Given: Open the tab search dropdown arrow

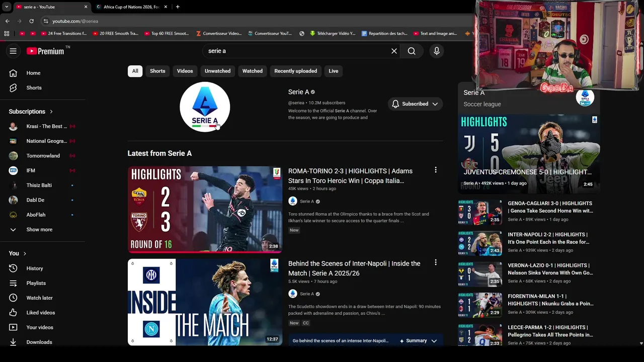Looking at the screenshot, I should click(7, 7).
